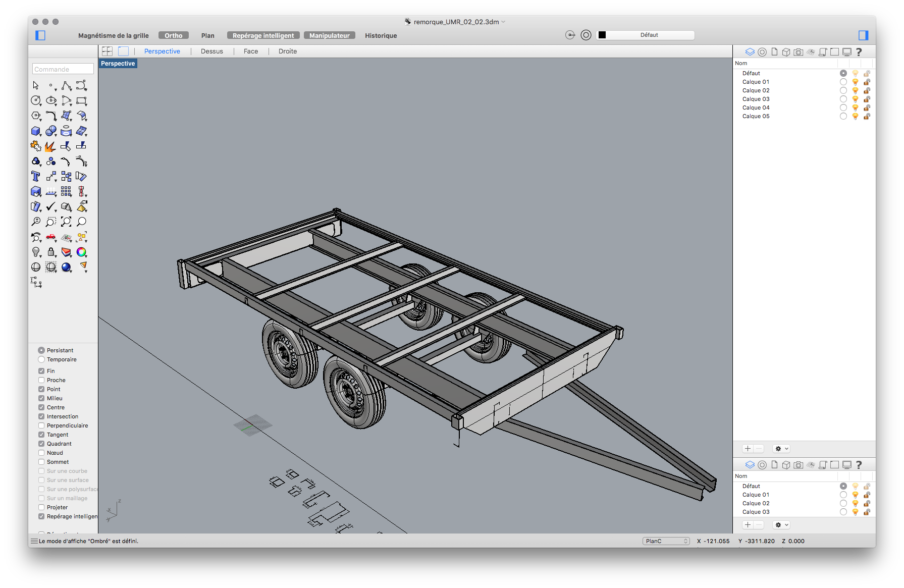Select the Text object tool

[x=35, y=176]
